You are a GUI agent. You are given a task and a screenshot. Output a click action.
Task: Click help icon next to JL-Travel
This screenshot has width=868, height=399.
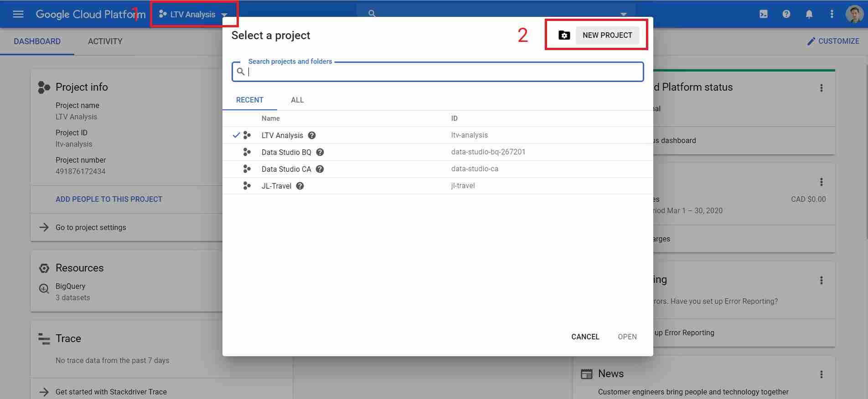(x=300, y=186)
